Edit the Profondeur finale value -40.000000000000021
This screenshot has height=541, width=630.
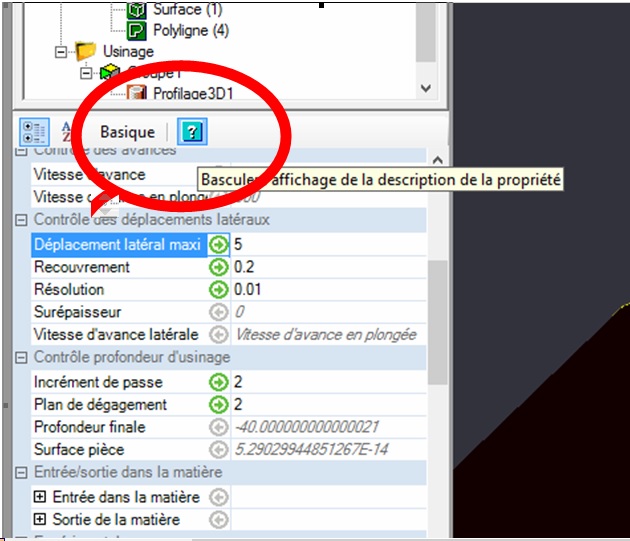point(329,427)
